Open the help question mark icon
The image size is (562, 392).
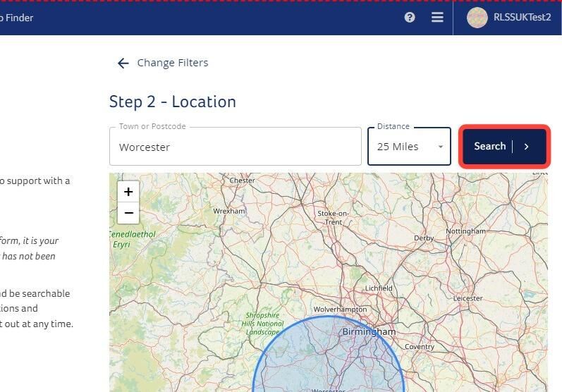pos(410,17)
